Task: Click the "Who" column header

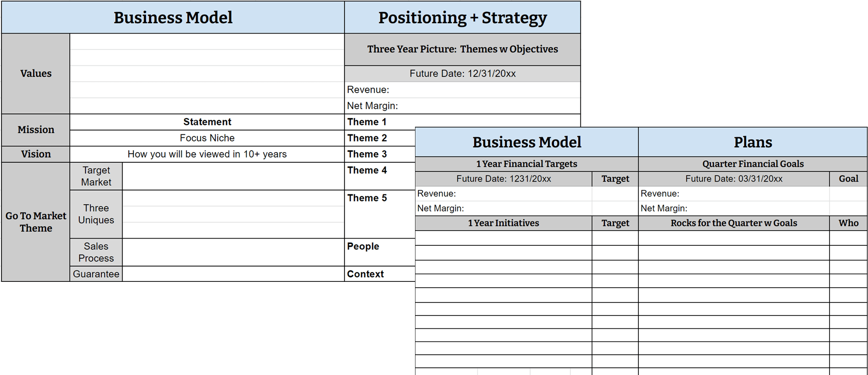Action: [848, 223]
